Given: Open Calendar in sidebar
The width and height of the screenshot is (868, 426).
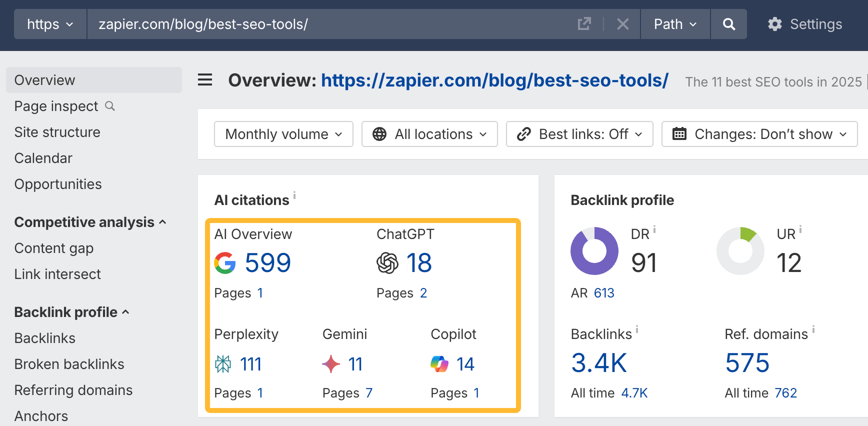Looking at the screenshot, I should click(x=43, y=158).
